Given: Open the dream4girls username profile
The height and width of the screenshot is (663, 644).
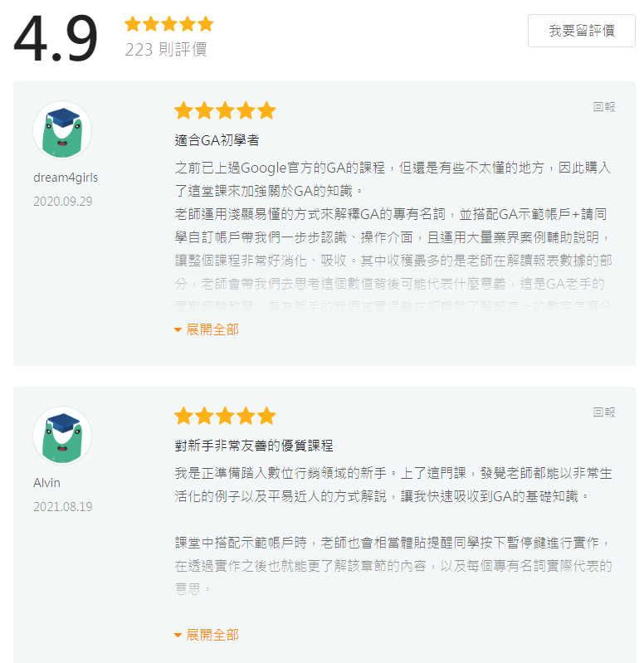Looking at the screenshot, I should tap(66, 178).
